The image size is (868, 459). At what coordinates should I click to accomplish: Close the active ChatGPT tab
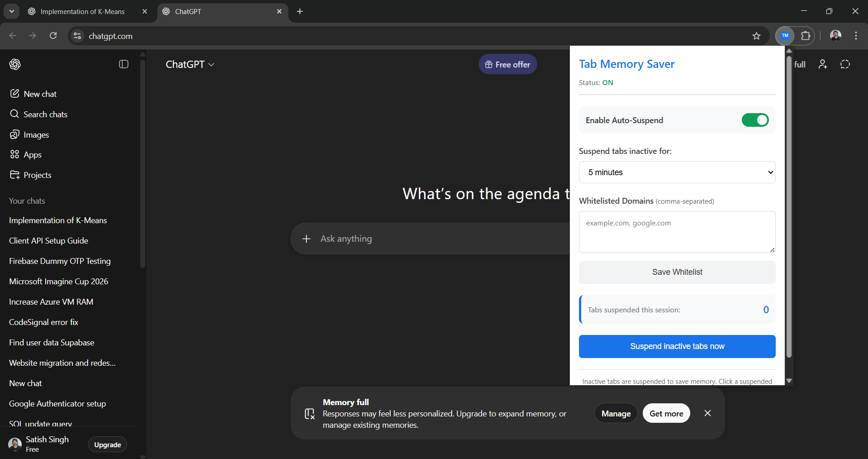click(279, 11)
